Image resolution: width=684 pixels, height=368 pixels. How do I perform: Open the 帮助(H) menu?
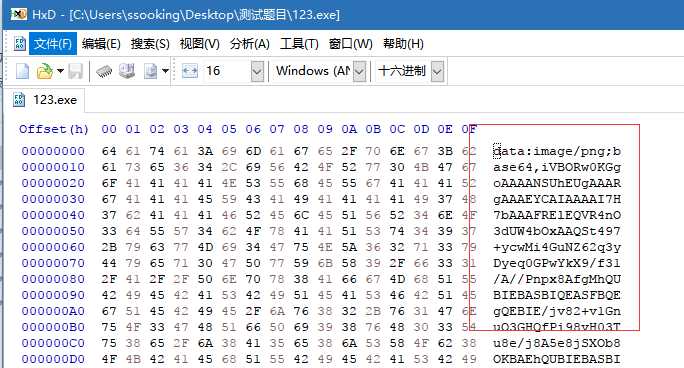point(403,44)
